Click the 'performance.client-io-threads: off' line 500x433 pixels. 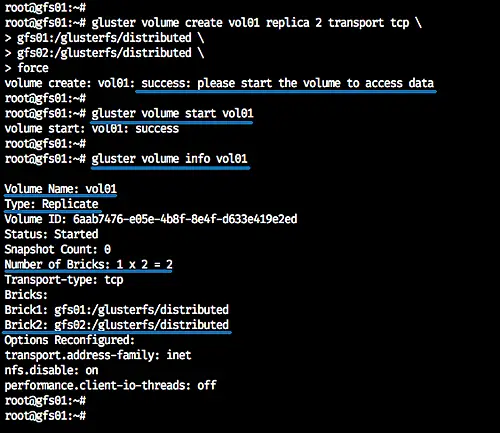click(x=111, y=386)
